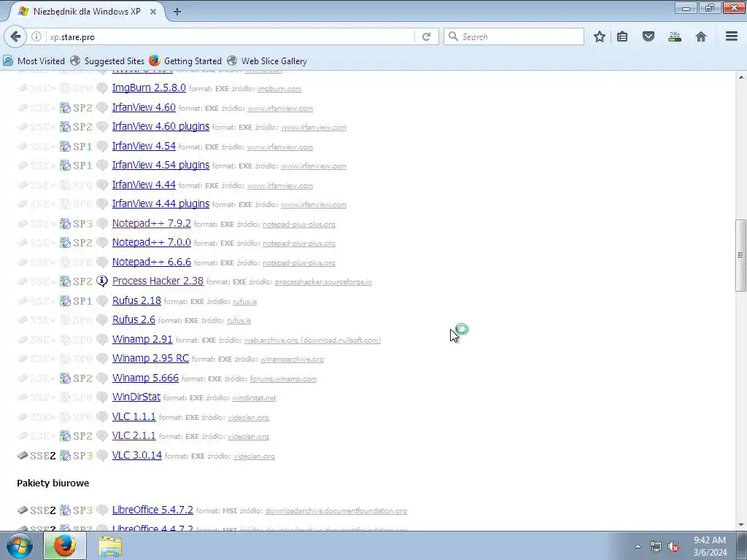Click the comment bubble beside Notepad++ 7.9.2
Image resolution: width=747 pixels, height=560 pixels.
[x=102, y=224]
